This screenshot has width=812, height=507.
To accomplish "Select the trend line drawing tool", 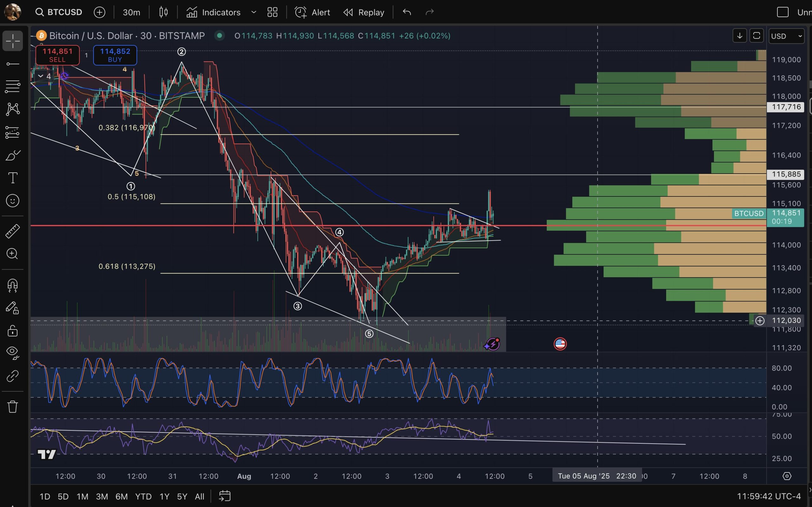I will (x=12, y=64).
